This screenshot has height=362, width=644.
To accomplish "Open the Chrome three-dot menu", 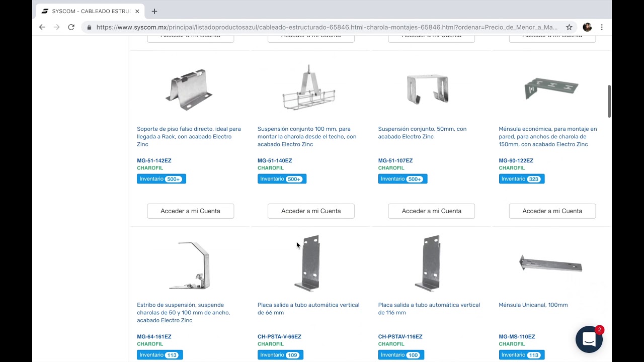I will click(602, 27).
